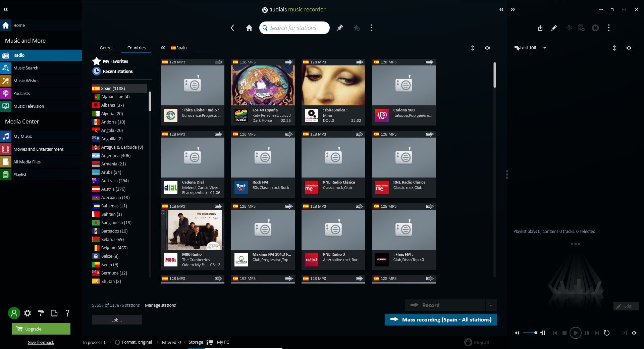Image resolution: width=644 pixels, height=349 pixels.
Task: Click the Cadena Dial station logo
Action: pos(171,188)
